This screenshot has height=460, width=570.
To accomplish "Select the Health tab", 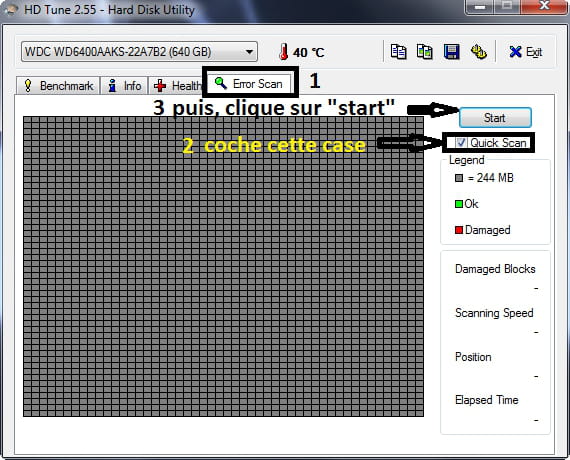I will (176, 86).
